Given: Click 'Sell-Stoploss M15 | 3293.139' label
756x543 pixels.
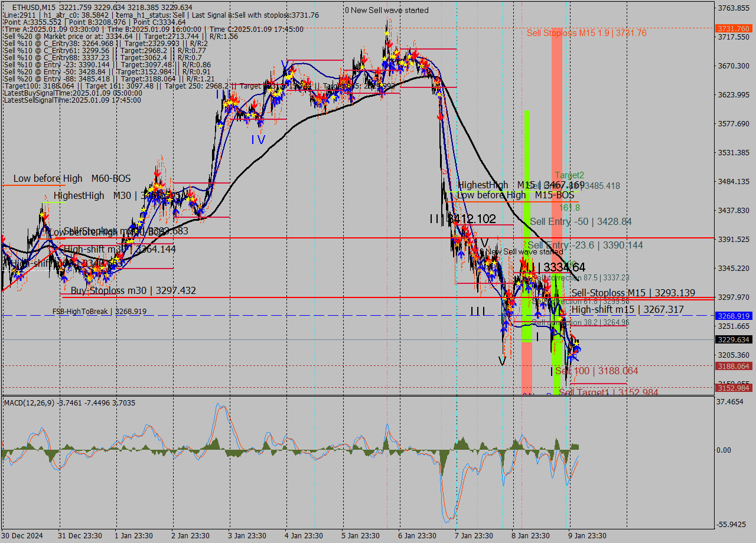Looking at the screenshot, I should (633, 293).
